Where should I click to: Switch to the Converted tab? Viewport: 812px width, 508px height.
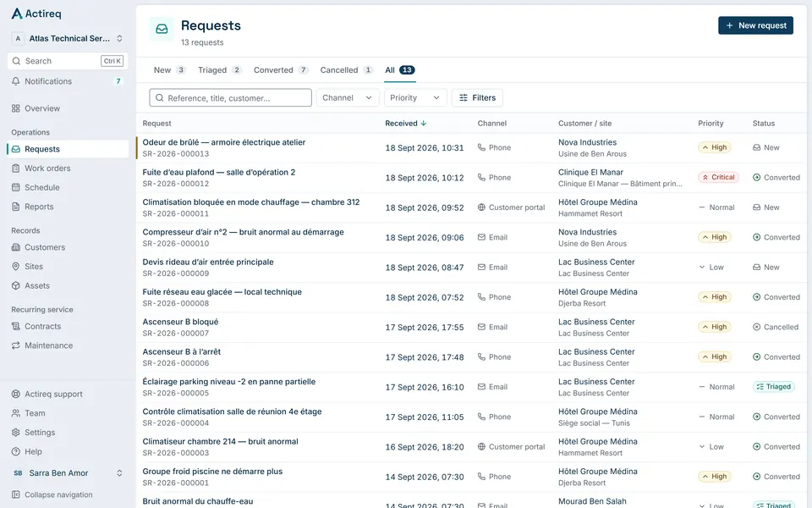[x=281, y=70]
